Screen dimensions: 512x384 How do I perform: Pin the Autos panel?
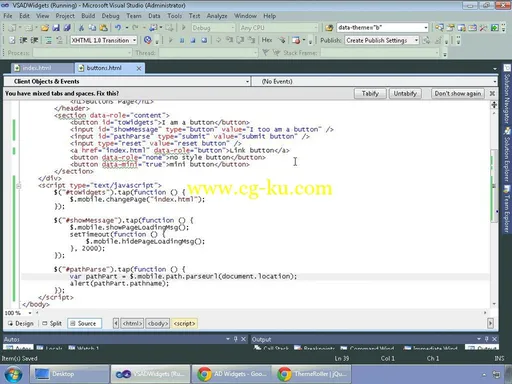tap(236, 339)
